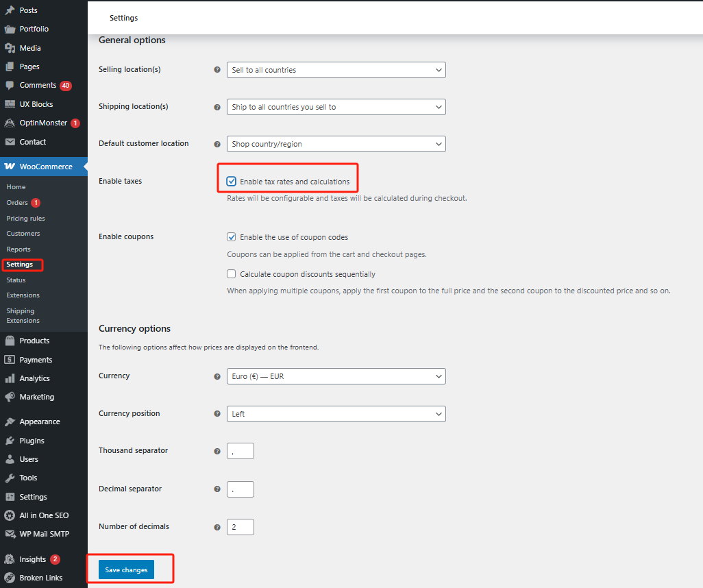Image resolution: width=703 pixels, height=588 pixels.
Task: Click the Save changes button
Action: (x=126, y=570)
